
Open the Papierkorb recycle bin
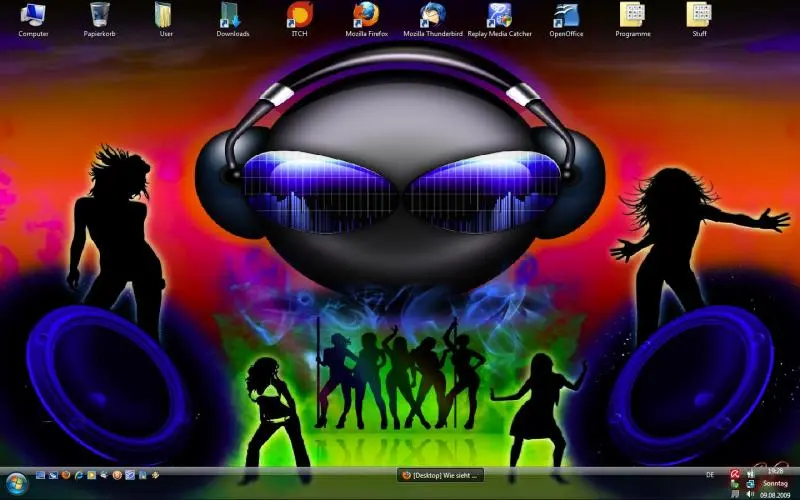tap(99, 15)
